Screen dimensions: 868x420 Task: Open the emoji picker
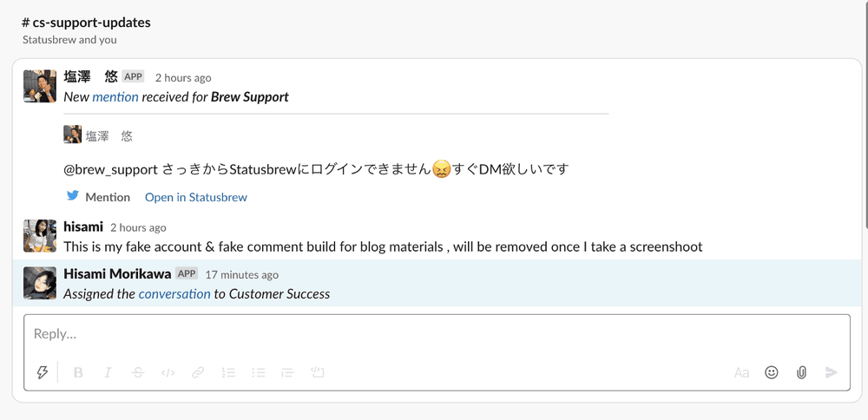coord(772,372)
